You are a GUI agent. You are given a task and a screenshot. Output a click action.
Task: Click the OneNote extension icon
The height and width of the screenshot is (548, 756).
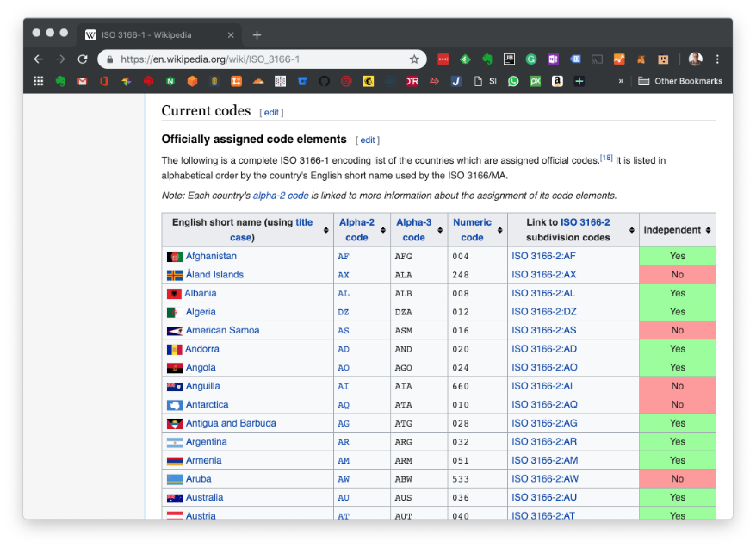(x=554, y=59)
